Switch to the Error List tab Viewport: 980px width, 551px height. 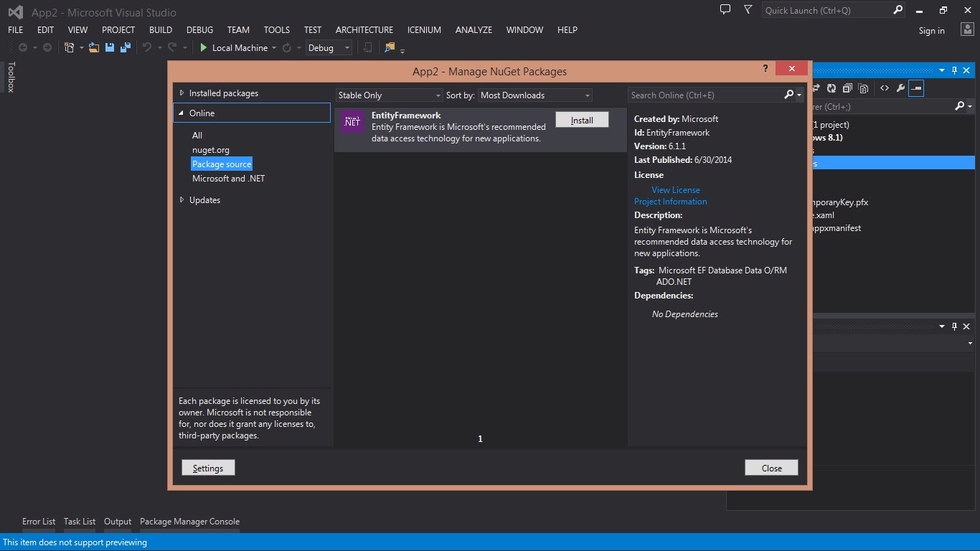point(39,522)
